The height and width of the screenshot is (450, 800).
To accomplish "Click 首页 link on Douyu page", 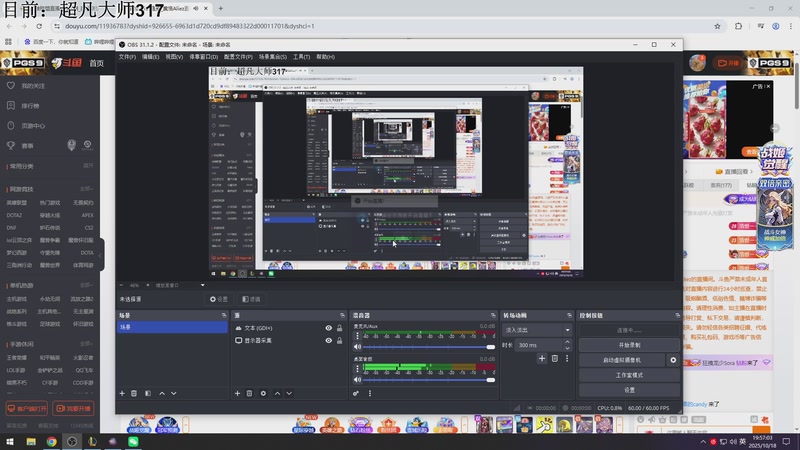I will pos(96,63).
